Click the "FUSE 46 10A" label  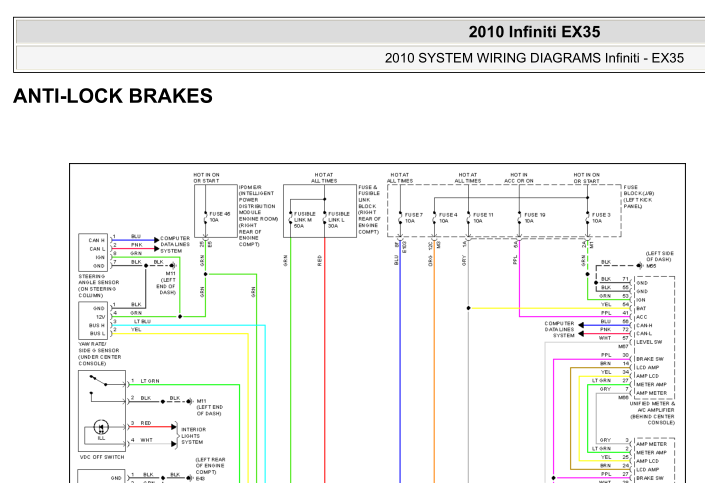click(220, 217)
